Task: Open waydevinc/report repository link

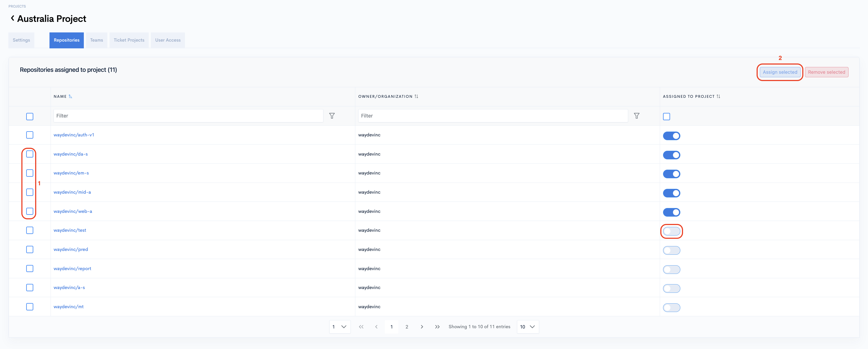Action: 72,269
